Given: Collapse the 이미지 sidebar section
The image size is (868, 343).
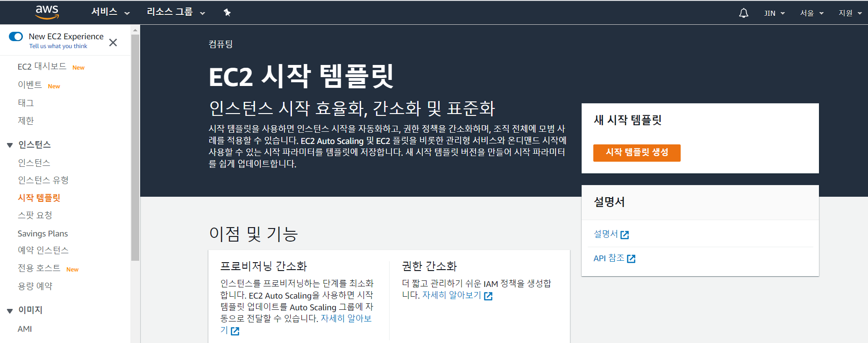Looking at the screenshot, I should [x=10, y=310].
